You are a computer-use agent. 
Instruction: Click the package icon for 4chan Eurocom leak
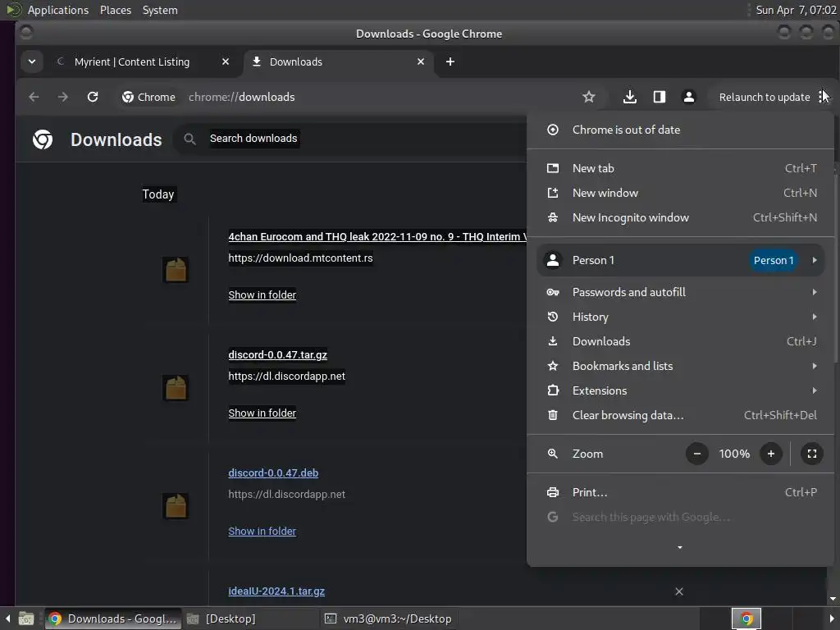[x=176, y=269]
